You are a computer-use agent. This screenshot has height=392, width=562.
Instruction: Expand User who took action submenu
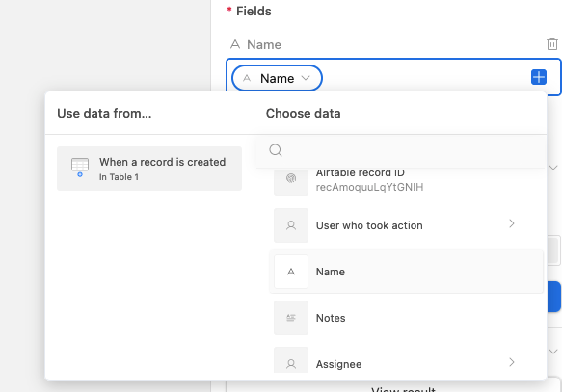[x=512, y=223]
